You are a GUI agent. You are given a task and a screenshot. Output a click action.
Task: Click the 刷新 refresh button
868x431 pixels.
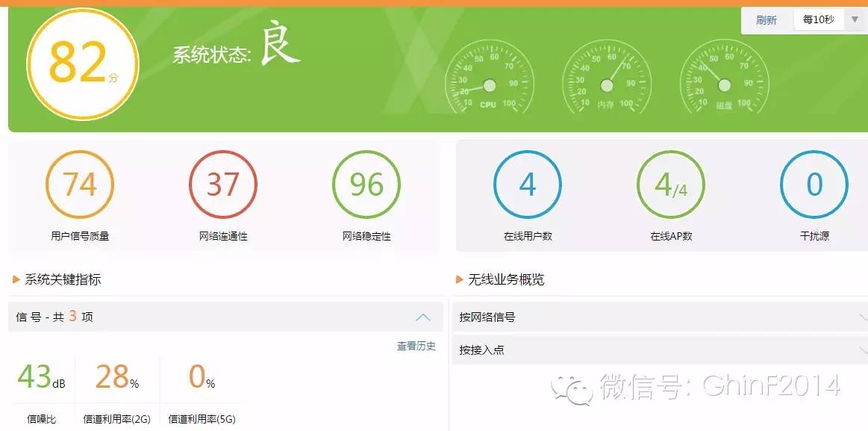click(766, 20)
